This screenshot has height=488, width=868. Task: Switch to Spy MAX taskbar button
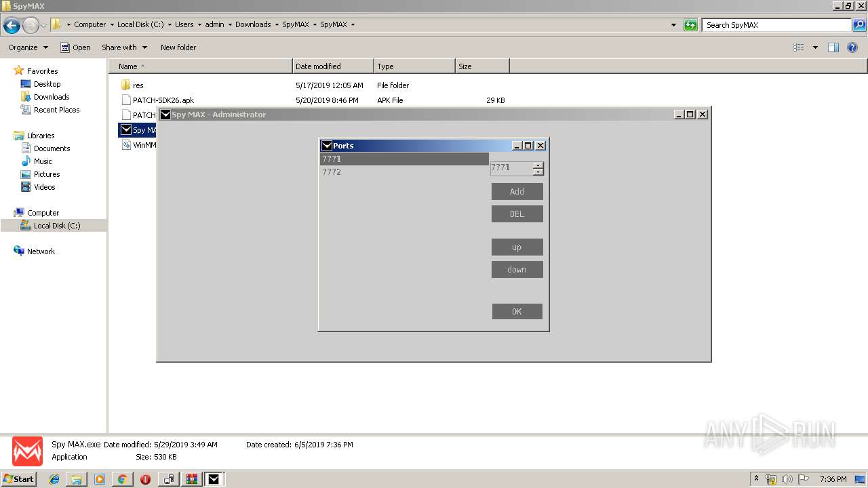coord(214,479)
